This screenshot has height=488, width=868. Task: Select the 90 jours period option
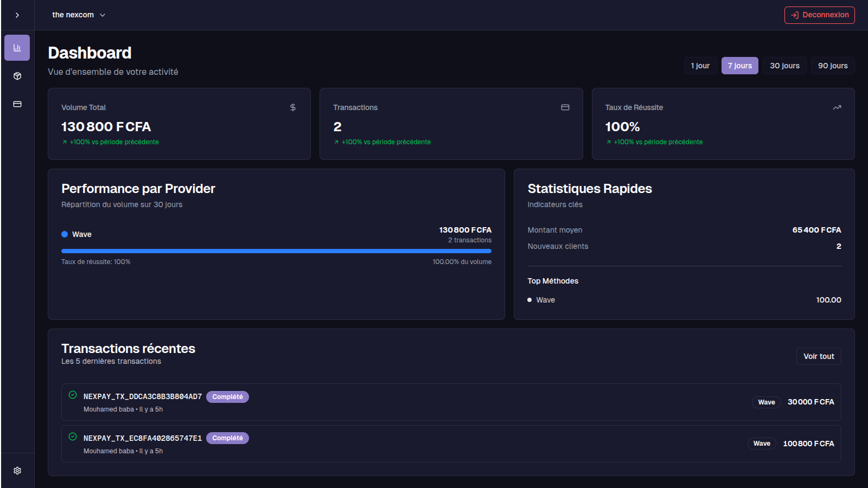[x=832, y=66]
